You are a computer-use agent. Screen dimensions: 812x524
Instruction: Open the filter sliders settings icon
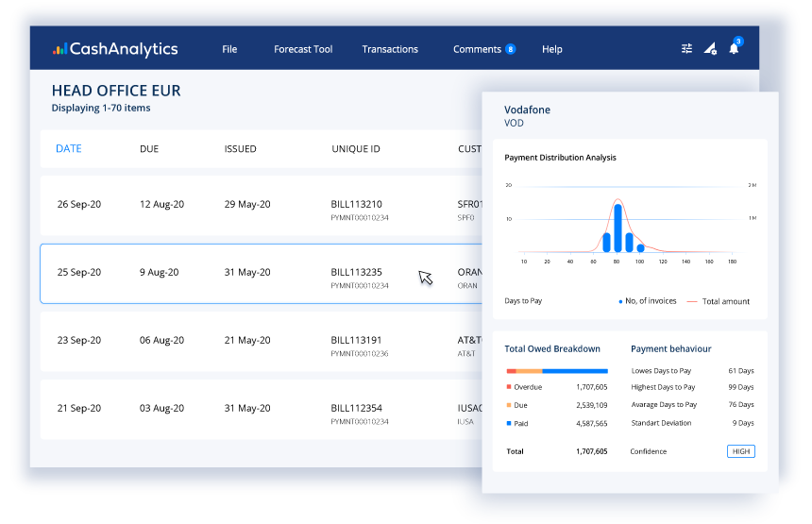[686, 49]
